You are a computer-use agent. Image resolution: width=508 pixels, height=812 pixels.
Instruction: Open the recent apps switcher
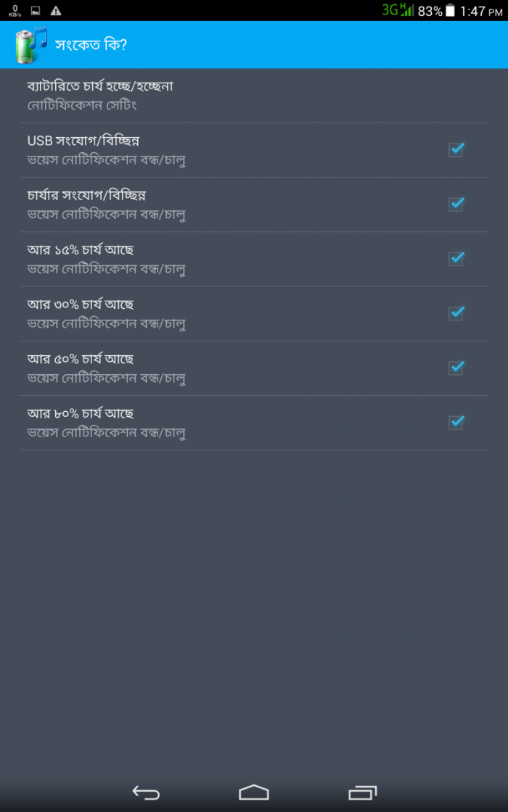pyautogui.click(x=363, y=792)
